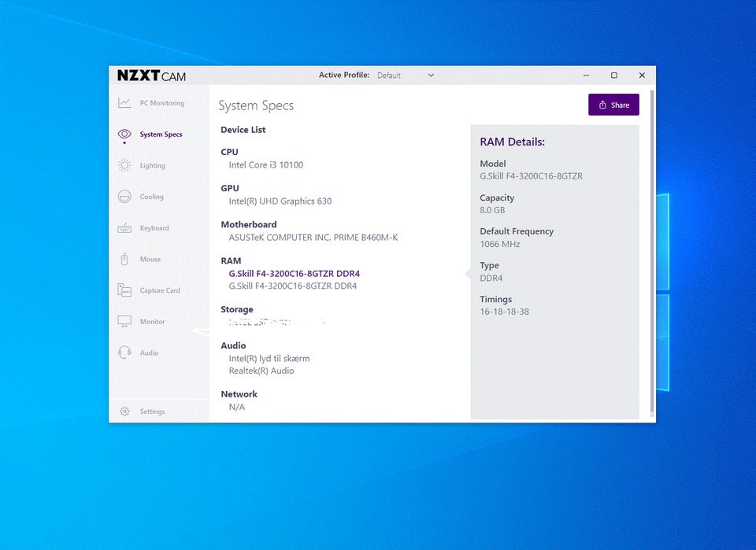Select Intel(R) lyd til skærm audio entry
The width and height of the screenshot is (756, 550).
[x=269, y=358]
